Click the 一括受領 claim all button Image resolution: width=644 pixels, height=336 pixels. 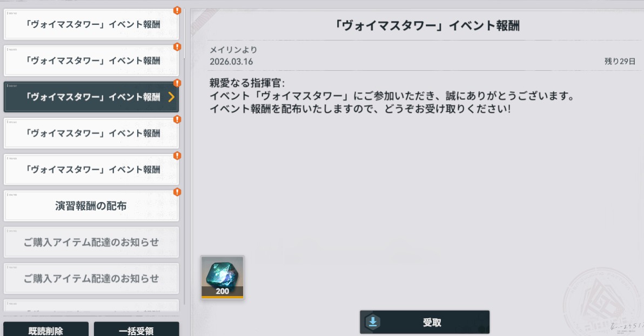coord(136,330)
